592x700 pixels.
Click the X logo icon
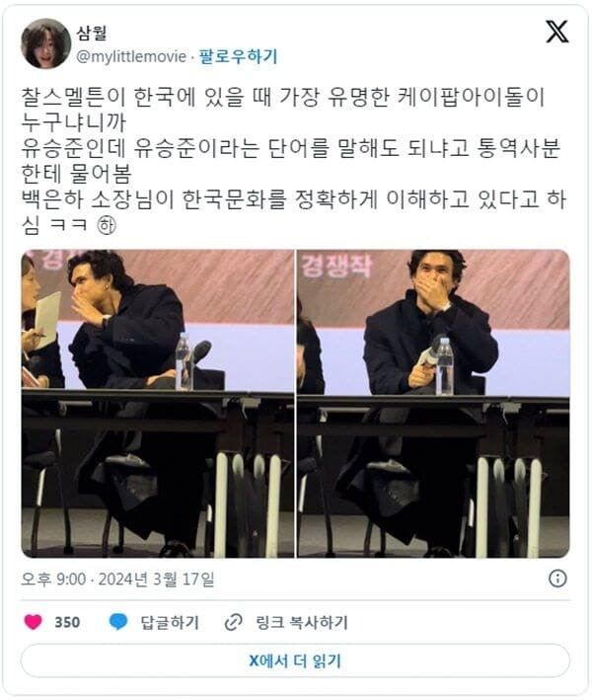point(557,32)
